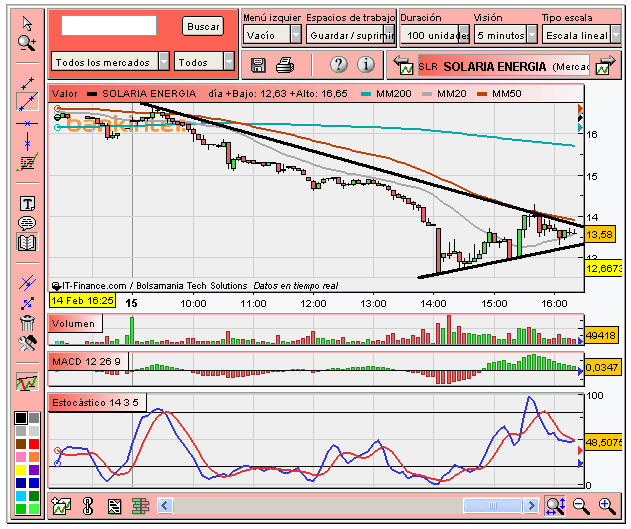Viewport: 631px width, 529px height.
Task: Select the vertical line tool
Action: click(27, 142)
